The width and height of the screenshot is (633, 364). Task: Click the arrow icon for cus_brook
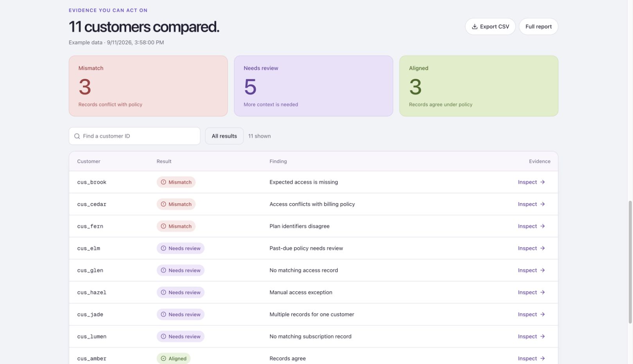point(543,182)
